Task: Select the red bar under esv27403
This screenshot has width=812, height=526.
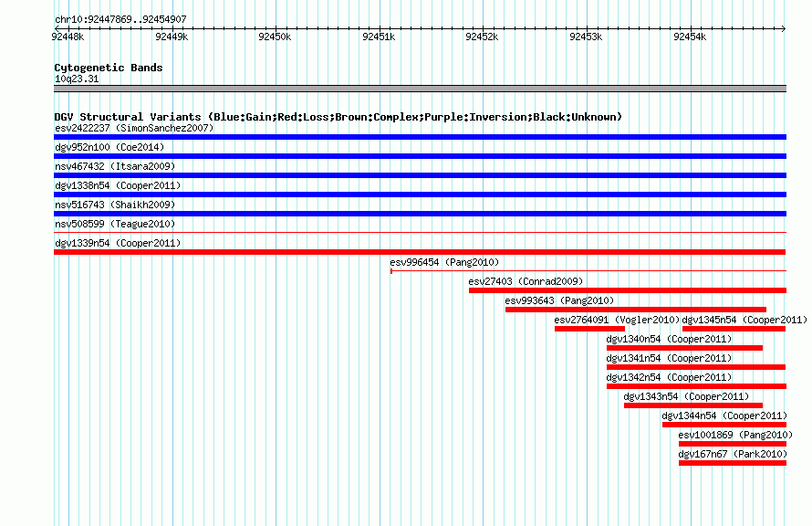Action: (x=628, y=290)
